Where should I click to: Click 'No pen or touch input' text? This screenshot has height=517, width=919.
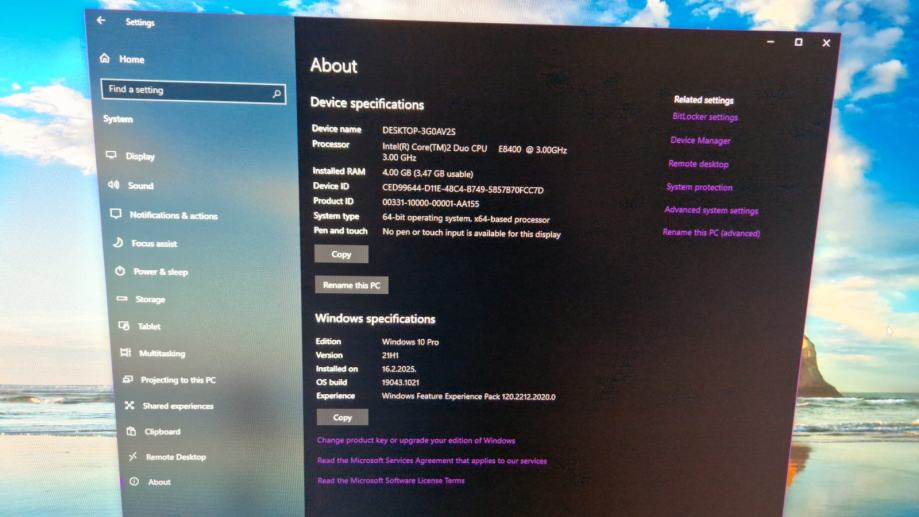pyautogui.click(x=471, y=233)
